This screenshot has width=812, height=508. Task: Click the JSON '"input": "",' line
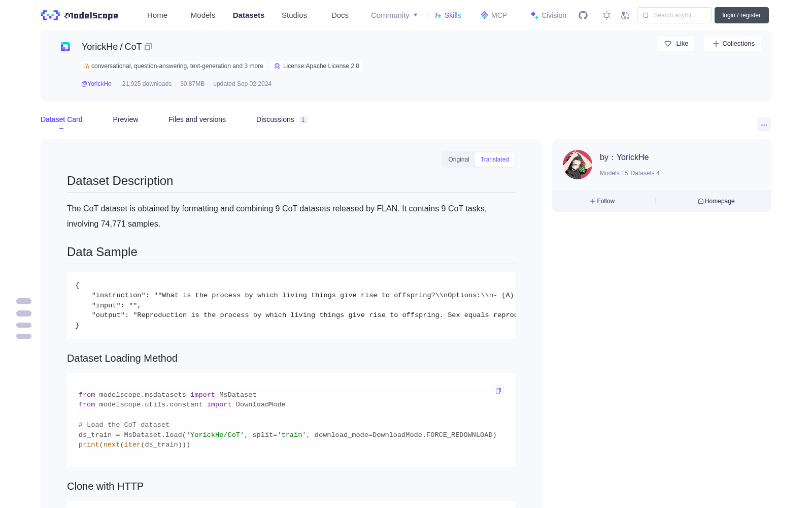[116, 305]
